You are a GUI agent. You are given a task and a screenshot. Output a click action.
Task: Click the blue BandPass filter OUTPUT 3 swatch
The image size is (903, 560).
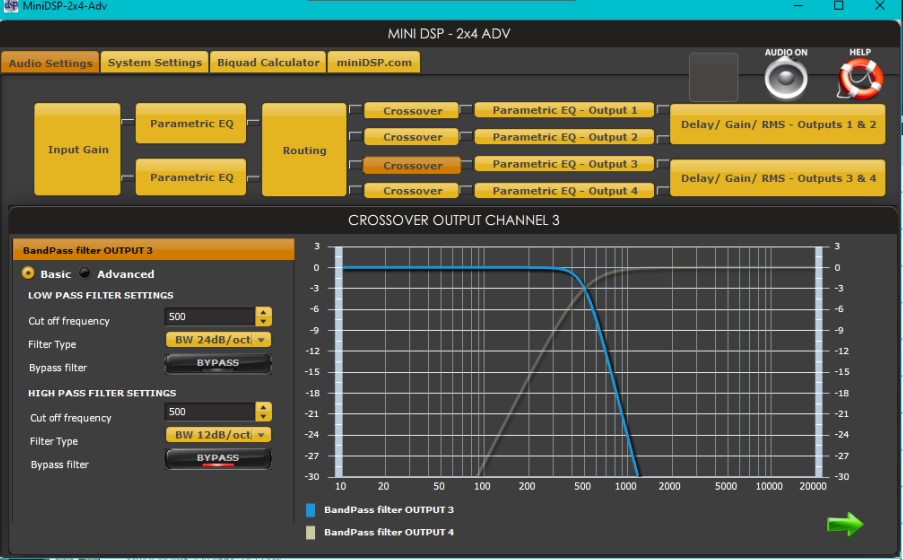(x=310, y=510)
